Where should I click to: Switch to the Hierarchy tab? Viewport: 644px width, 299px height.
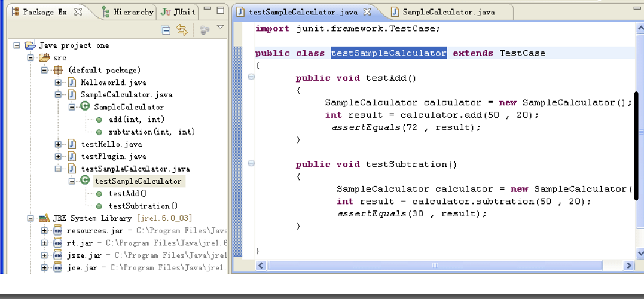(128, 12)
